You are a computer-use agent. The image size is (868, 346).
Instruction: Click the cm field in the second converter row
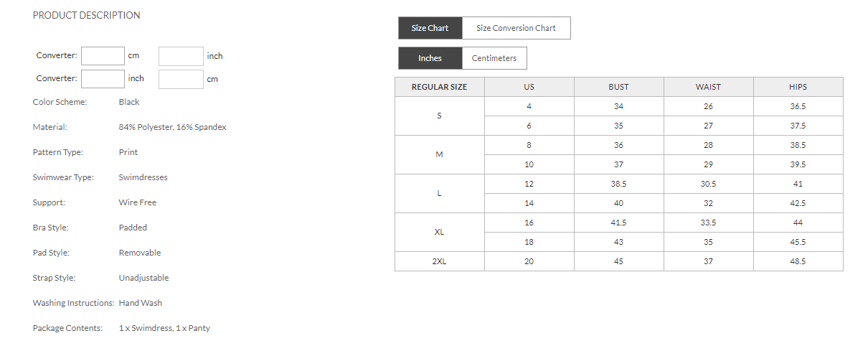click(181, 79)
